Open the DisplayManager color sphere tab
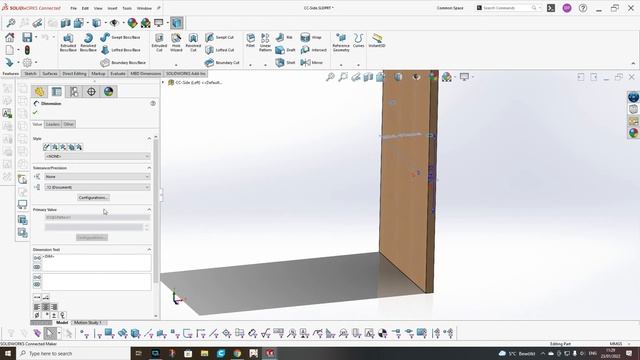 click(x=108, y=91)
